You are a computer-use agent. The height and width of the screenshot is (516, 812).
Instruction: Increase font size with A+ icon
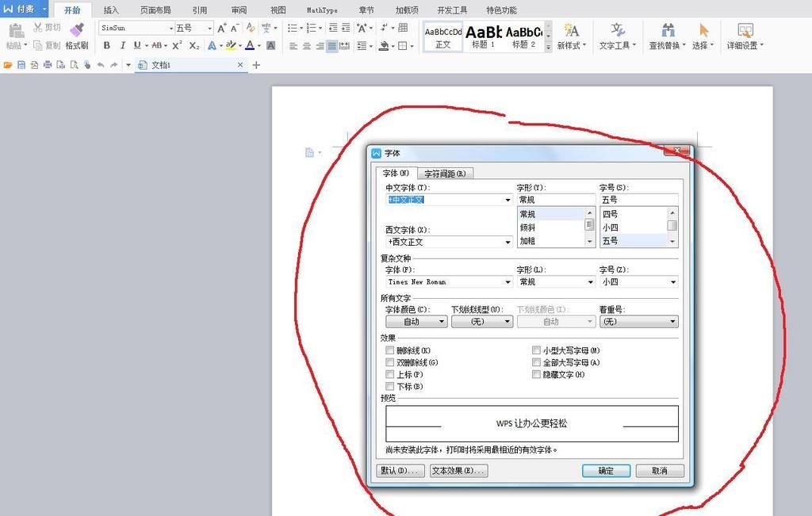[x=222, y=28]
